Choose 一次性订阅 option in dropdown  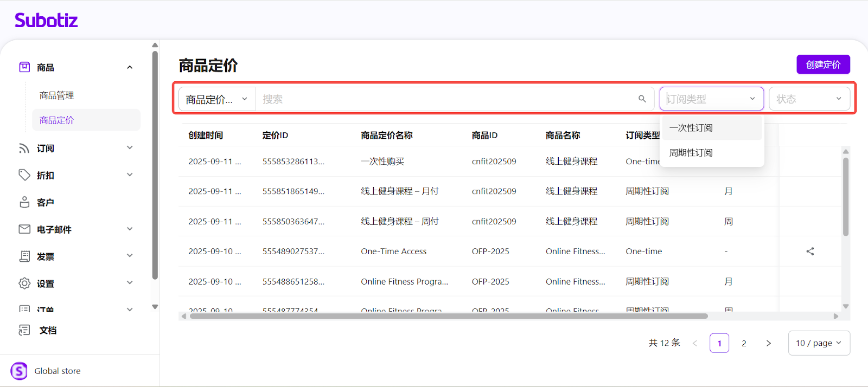(691, 128)
